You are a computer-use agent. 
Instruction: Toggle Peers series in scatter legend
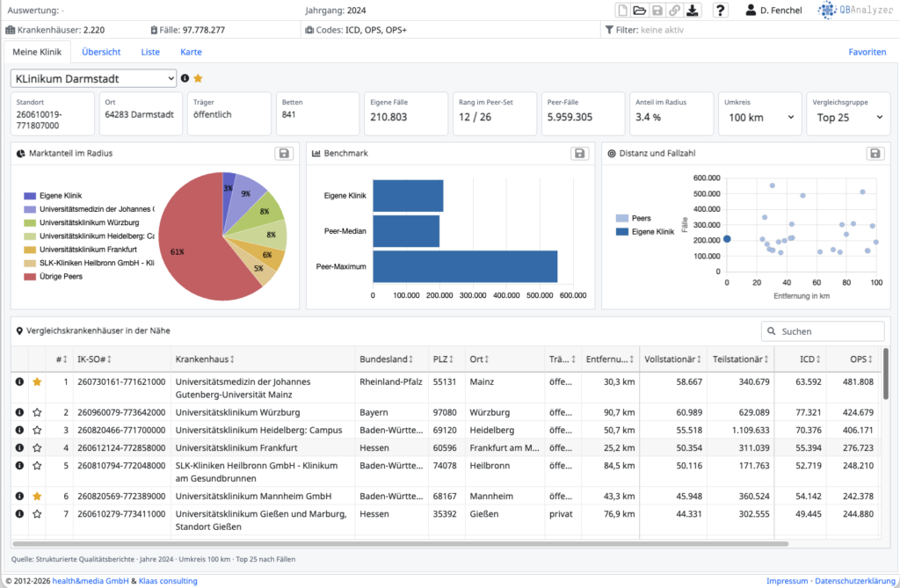(x=633, y=218)
